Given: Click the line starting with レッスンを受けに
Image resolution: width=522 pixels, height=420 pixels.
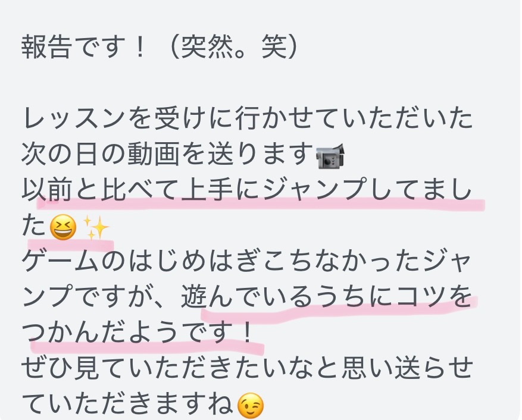Looking at the screenshot, I should pyautogui.click(x=247, y=119).
